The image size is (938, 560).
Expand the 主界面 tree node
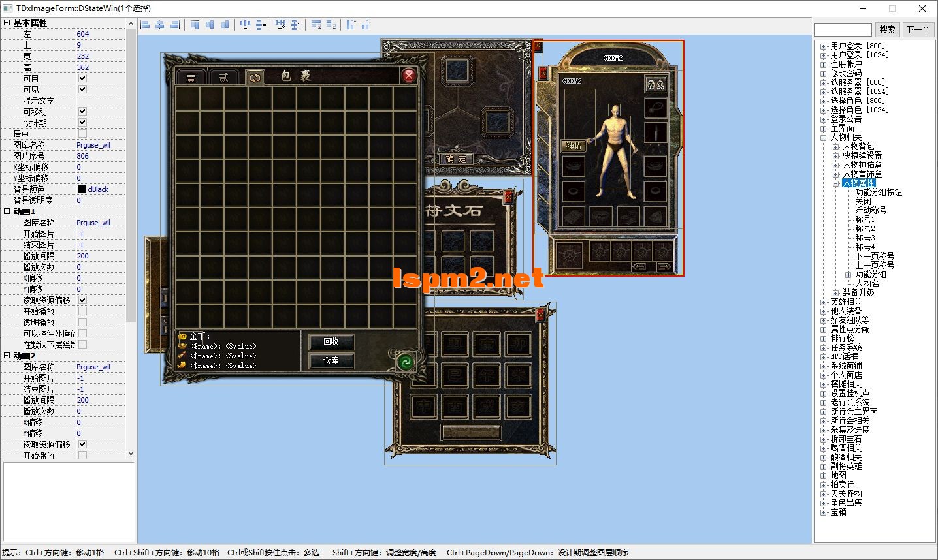click(x=824, y=129)
